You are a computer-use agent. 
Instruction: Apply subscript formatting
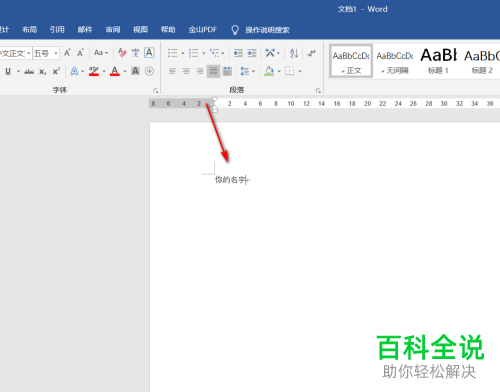tap(43, 71)
